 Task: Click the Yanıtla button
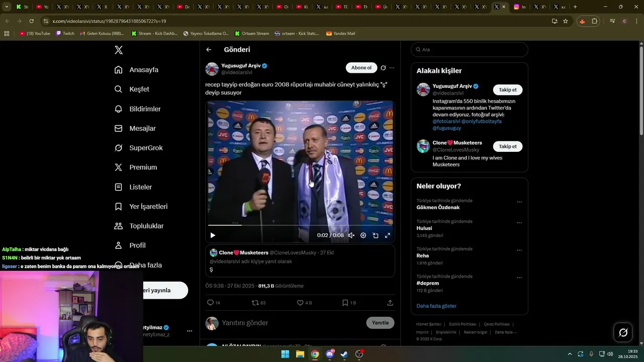(380, 323)
